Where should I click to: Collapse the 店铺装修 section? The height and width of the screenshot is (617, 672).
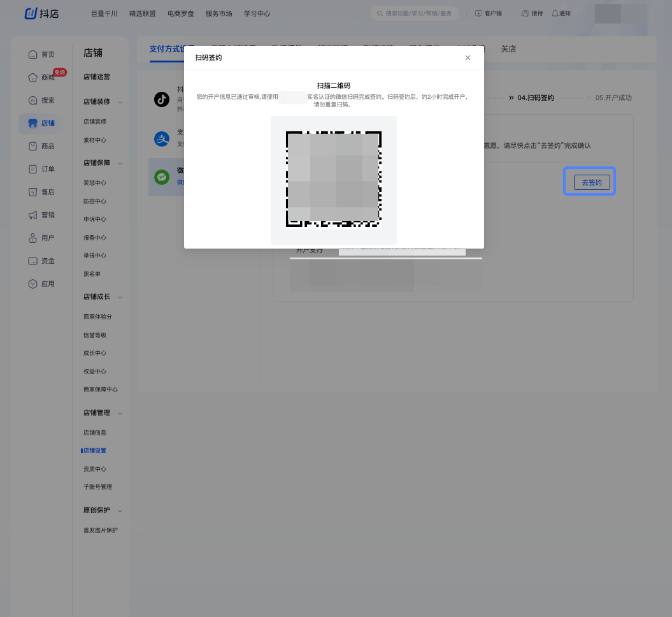pos(120,102)
